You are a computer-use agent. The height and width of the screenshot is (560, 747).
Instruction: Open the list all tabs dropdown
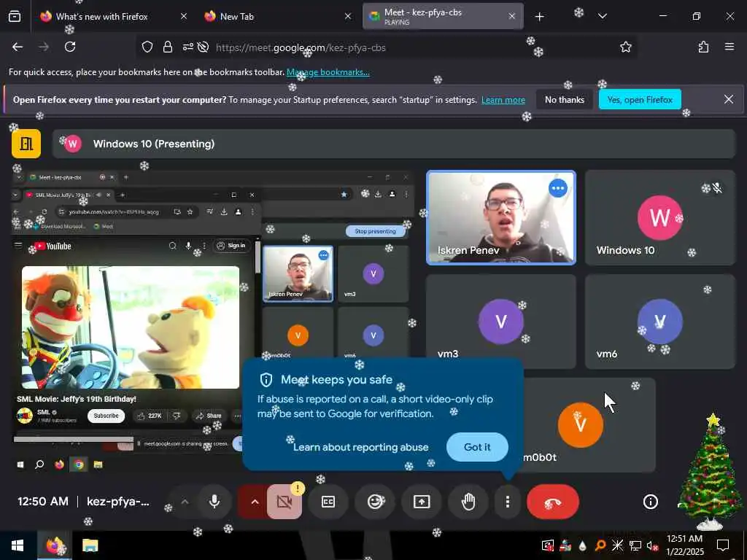[x=602, y=17]
